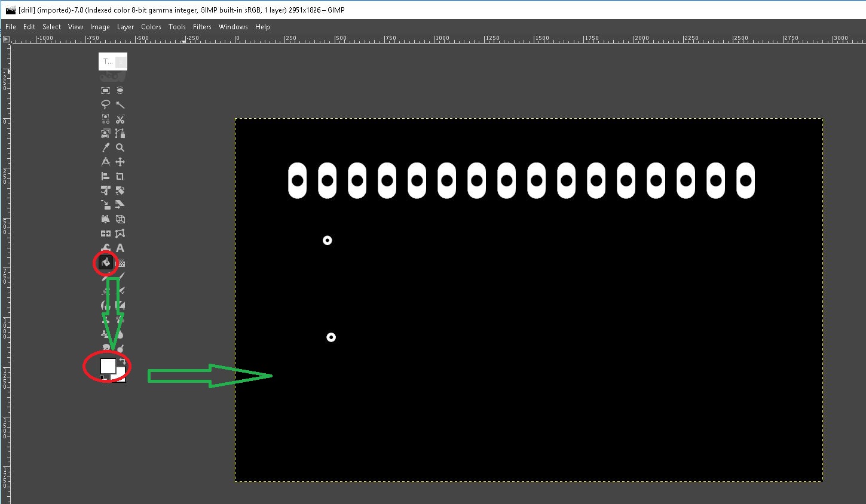Select the Scale tool
The width and height of the screenshot is (866, 504).
click(x=105, y=205)
